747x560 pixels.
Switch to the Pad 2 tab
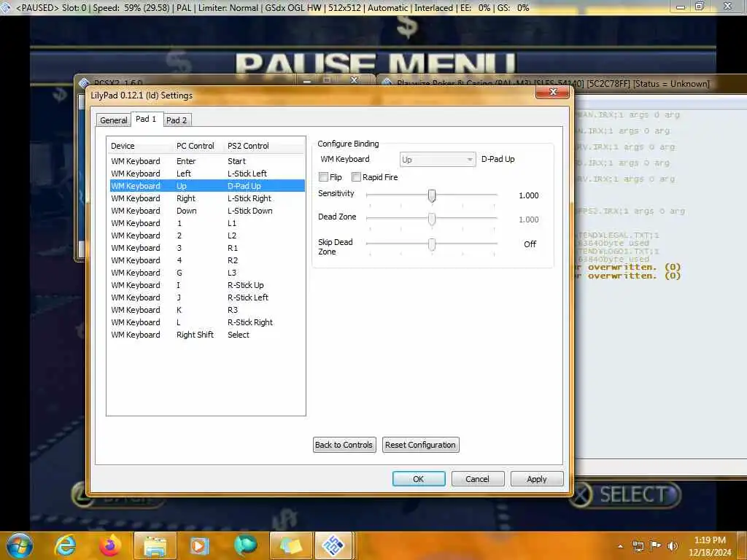[177, 120]
